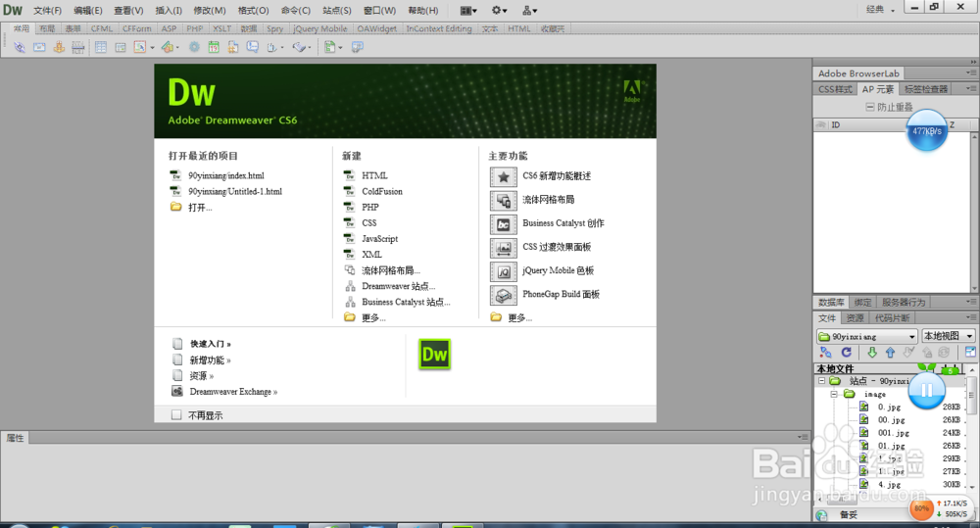Click the PhoneGap Build panel icon
Screen dimensions: 980x528
coord(503,295)
